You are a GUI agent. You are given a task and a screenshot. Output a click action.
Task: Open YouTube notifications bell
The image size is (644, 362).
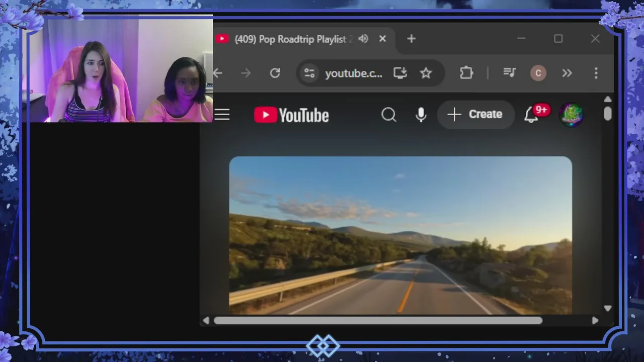click(531, 115)
